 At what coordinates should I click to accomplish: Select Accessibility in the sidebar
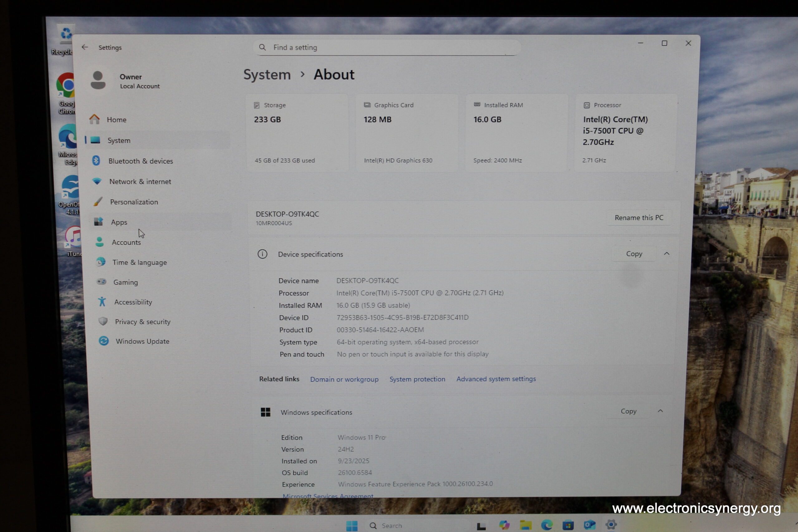pos(133,302)
